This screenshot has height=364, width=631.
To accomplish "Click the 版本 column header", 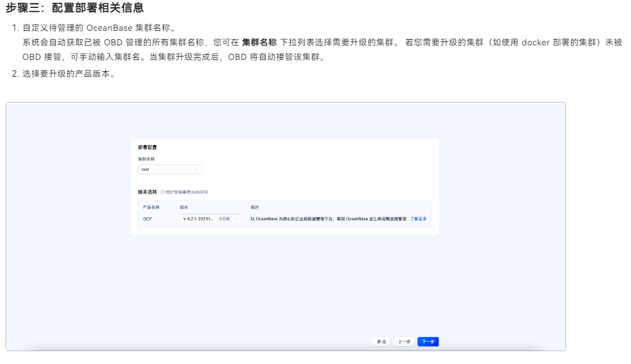I will [184, 207].
